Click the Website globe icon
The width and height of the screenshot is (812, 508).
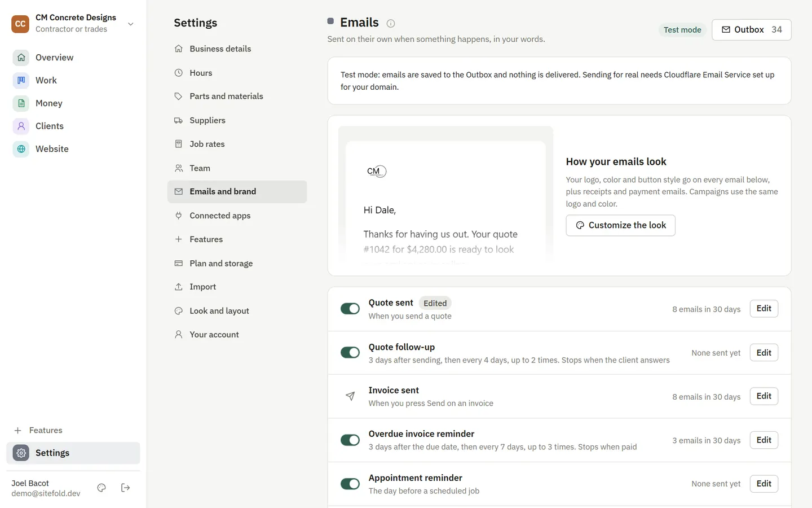point(21,149)
